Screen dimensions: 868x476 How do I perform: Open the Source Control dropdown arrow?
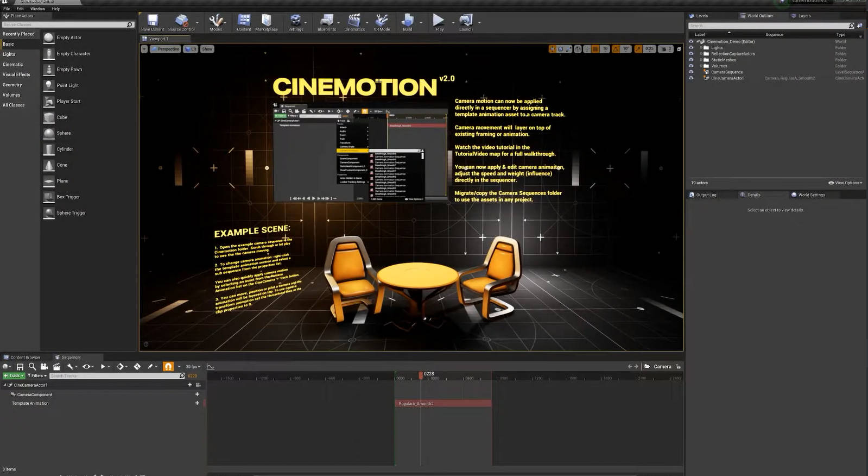tap(197, 23)
